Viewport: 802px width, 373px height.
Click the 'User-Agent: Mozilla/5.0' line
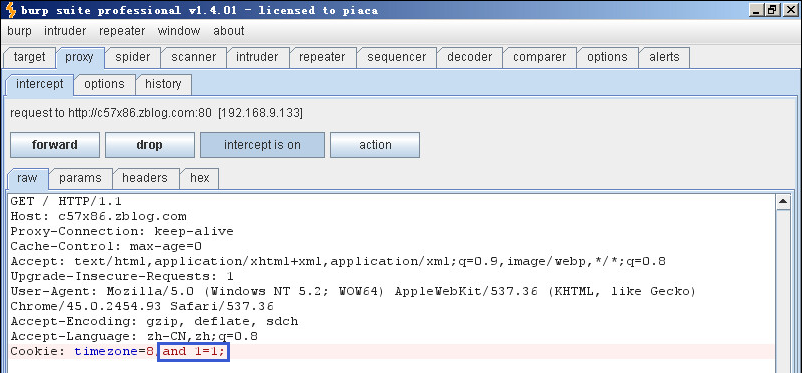point(353,292)
